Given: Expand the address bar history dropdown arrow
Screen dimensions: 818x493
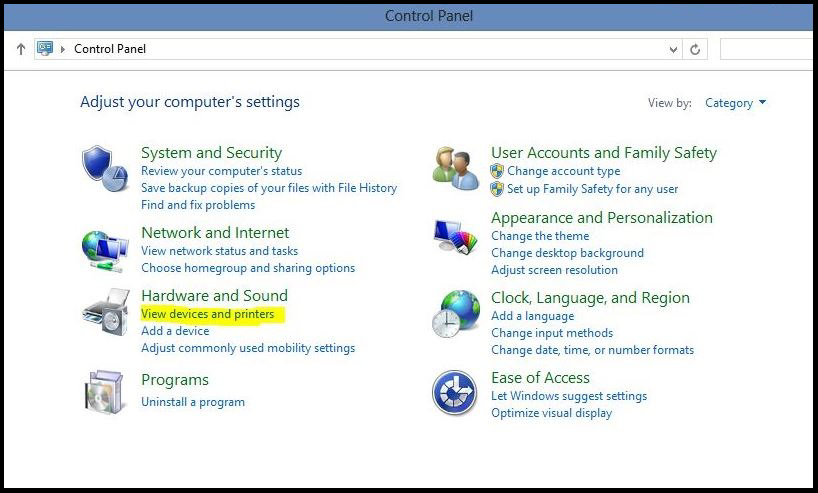Looking at the screenshot, I should coord(673,50).
